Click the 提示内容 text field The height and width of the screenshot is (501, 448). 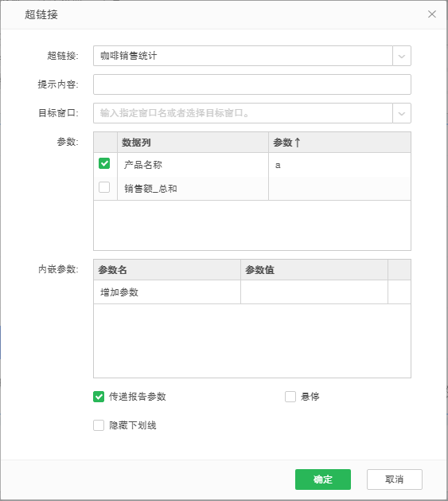click(x=252, y=84)
